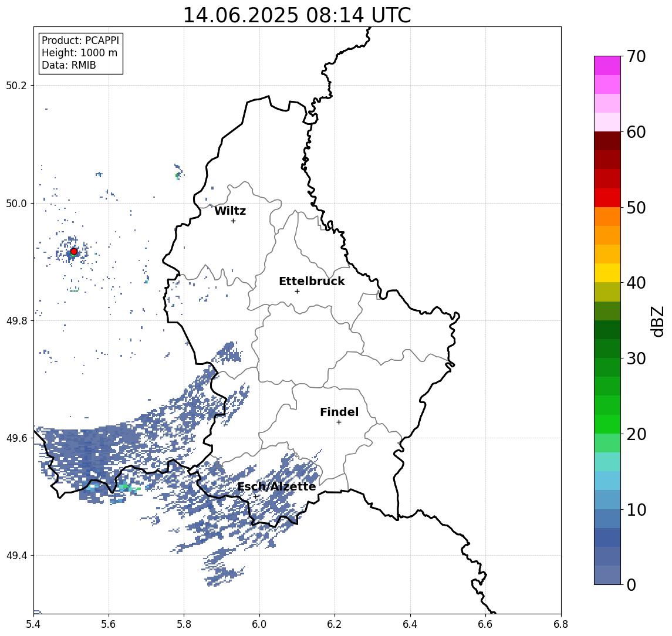Click the Data: RMIB legend line
Image resolution: width=672 pixels, height=636 pixels.
[69, 65]
